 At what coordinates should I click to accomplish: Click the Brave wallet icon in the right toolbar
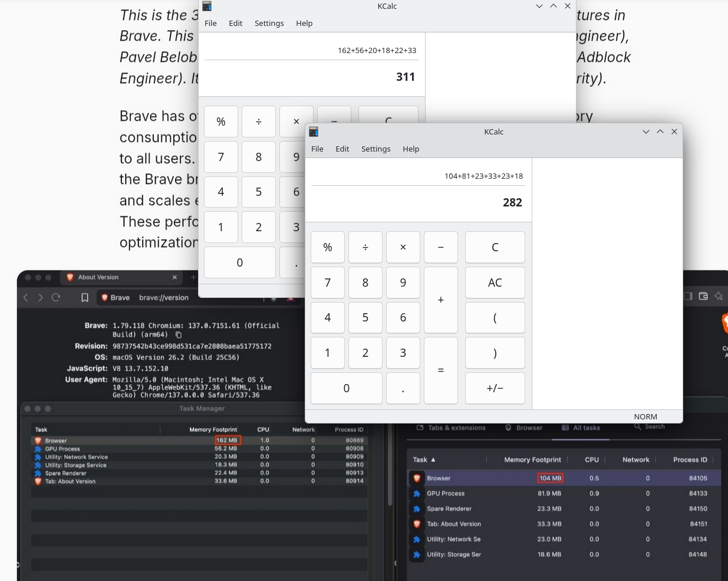703,296
